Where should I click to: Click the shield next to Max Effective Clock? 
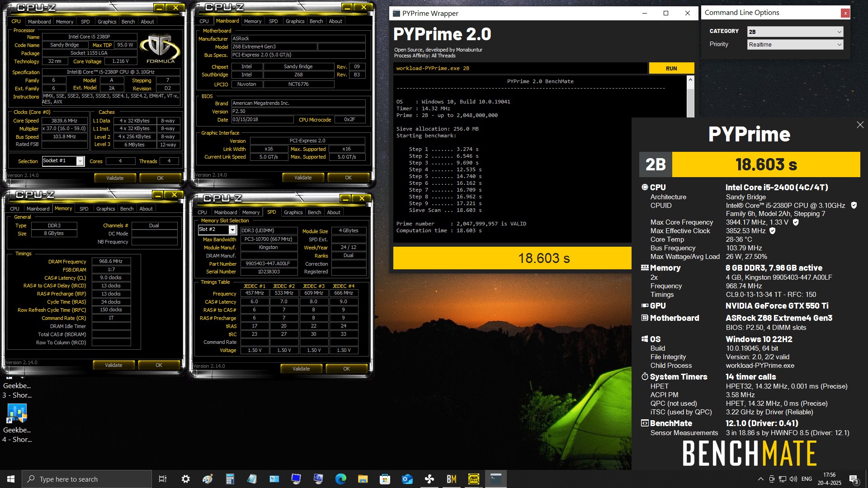pos(773,230)
